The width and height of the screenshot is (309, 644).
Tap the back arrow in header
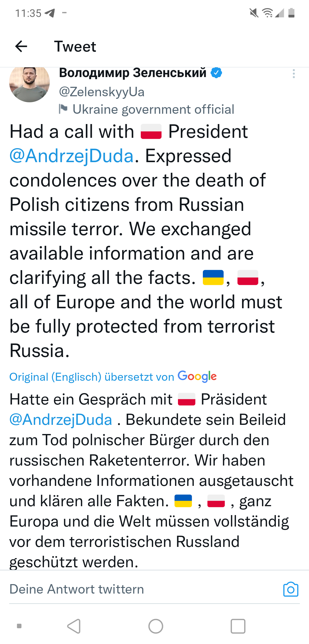(21, 46)
